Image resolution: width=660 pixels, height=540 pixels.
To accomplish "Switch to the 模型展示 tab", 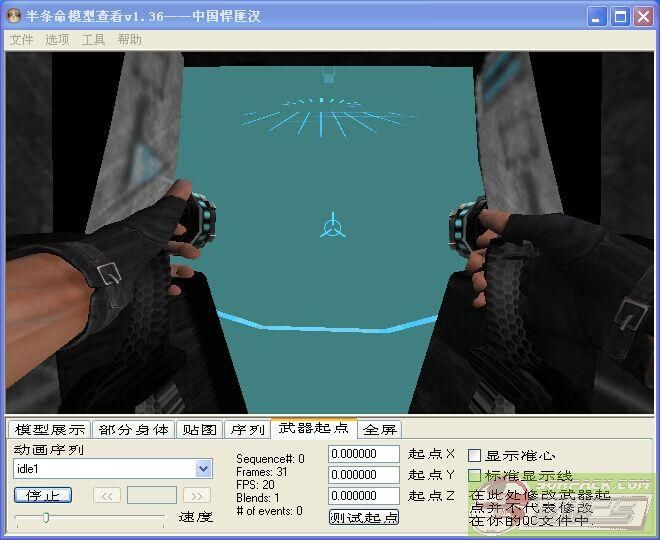I will tap(50, 429).
